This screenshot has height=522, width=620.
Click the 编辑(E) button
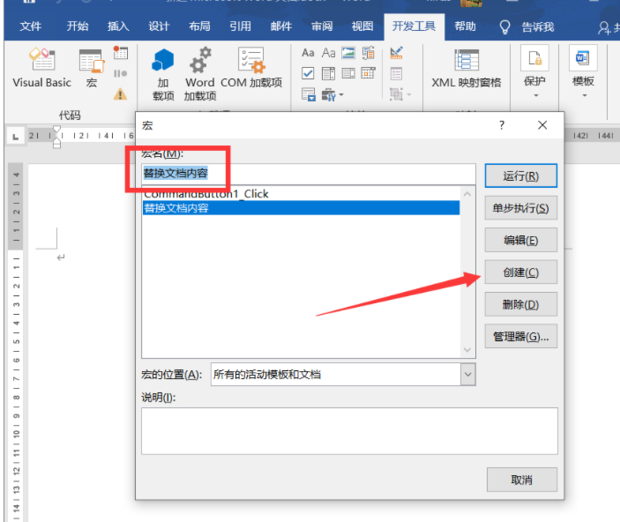(x=521, y=240)
